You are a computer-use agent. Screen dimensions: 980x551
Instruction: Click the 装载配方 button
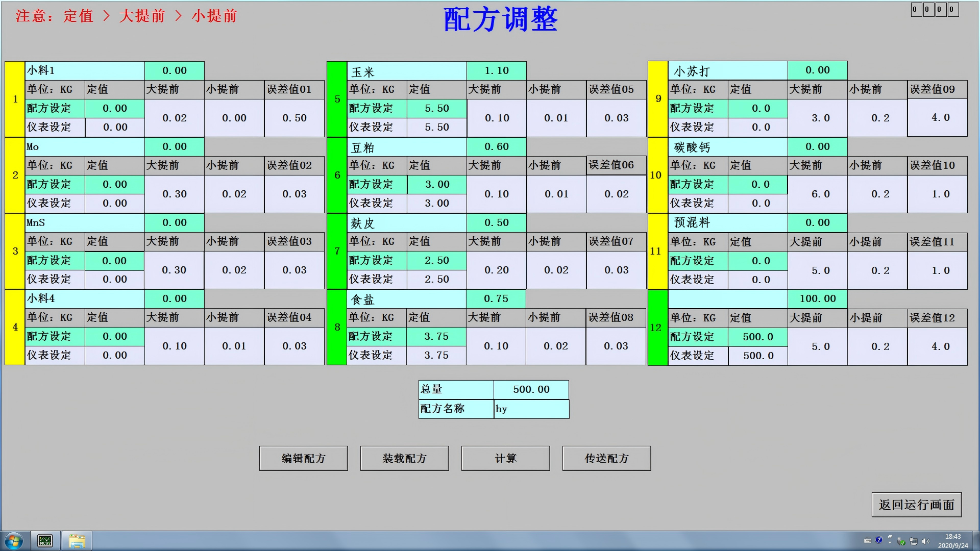(x=404, y=458)
